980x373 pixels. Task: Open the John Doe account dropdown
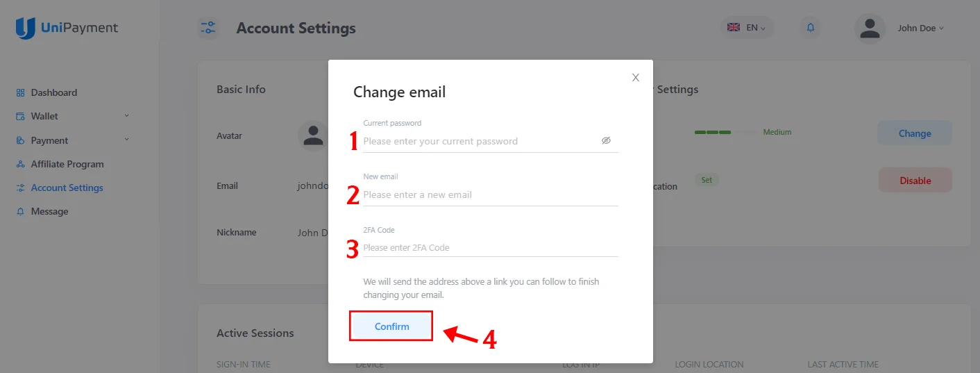921,28
